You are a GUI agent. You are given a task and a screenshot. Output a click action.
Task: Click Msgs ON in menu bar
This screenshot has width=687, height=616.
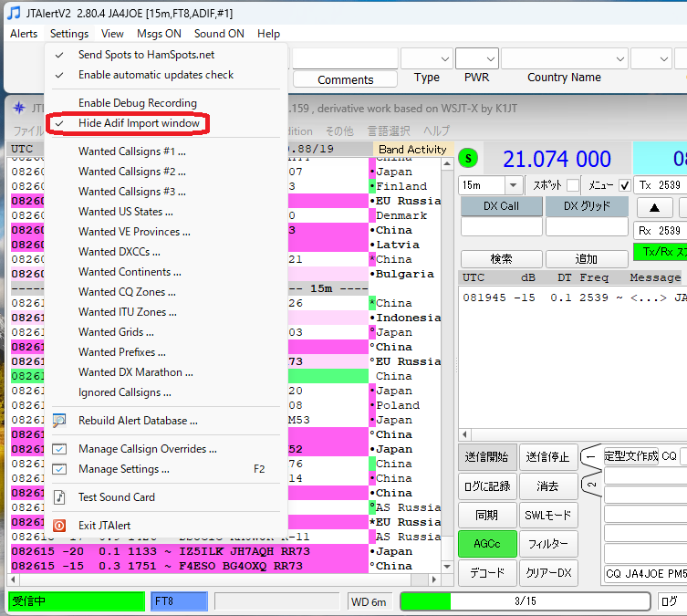pyautogui.click(x=159, y=34)
